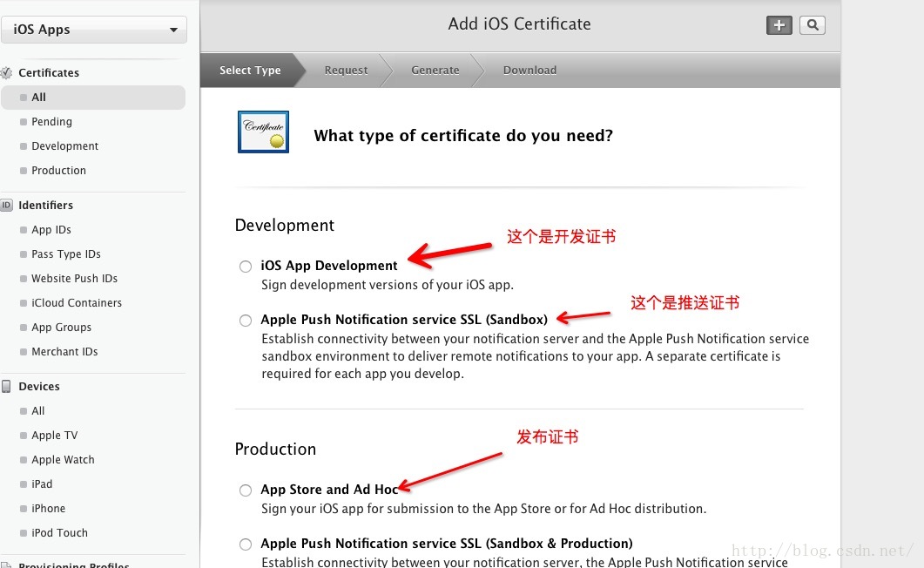This screenshot has width=924, height=568.
Task: Click the plus add certificate icon
Action: [779, 25]
